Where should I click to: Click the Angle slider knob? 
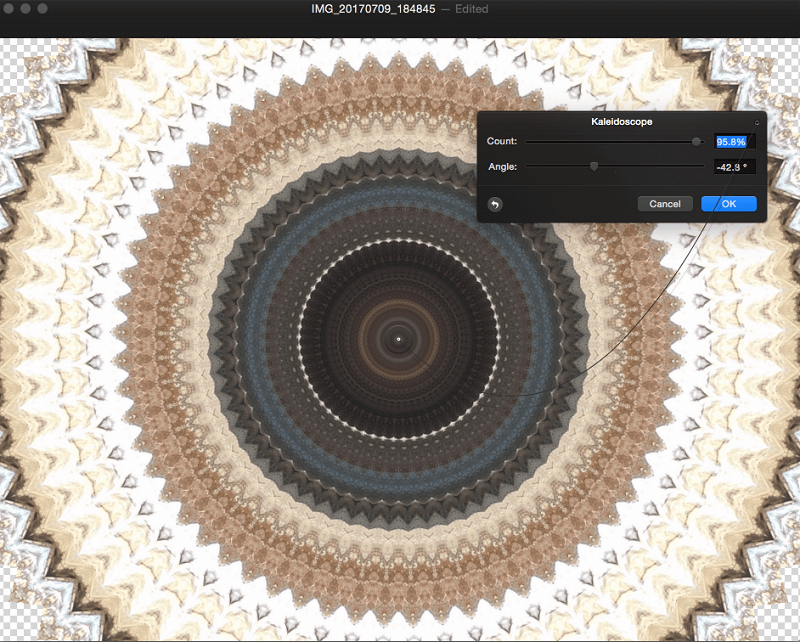(594, 166)
